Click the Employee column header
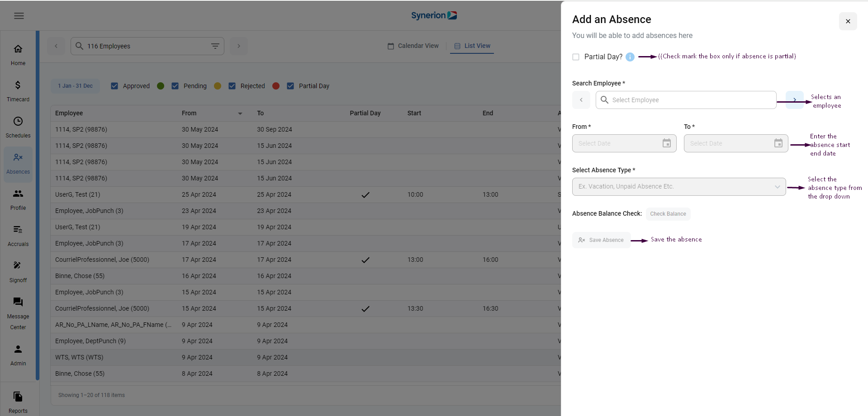 (69, 113)
